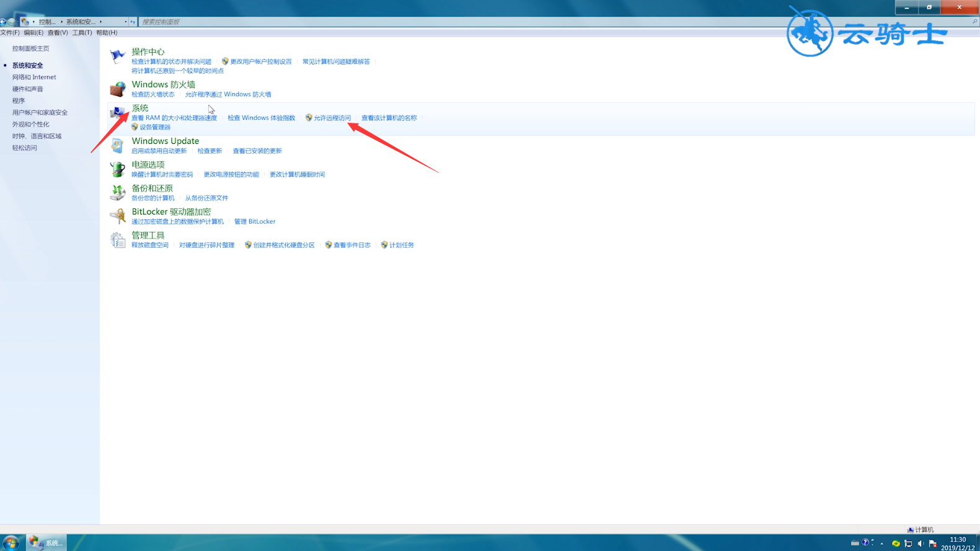980x551 pixels.
Task: Open the Windows Update icon
Action: pyautogui.click(x=117, y=146)
